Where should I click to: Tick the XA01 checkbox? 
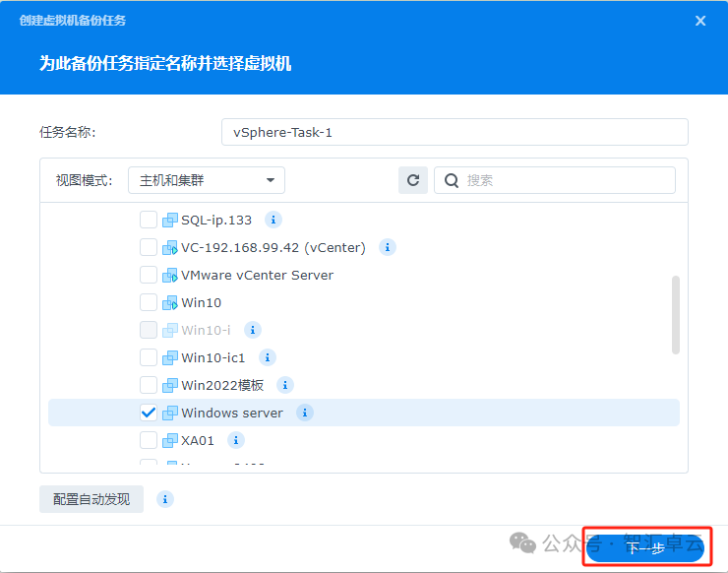point(149,440)
